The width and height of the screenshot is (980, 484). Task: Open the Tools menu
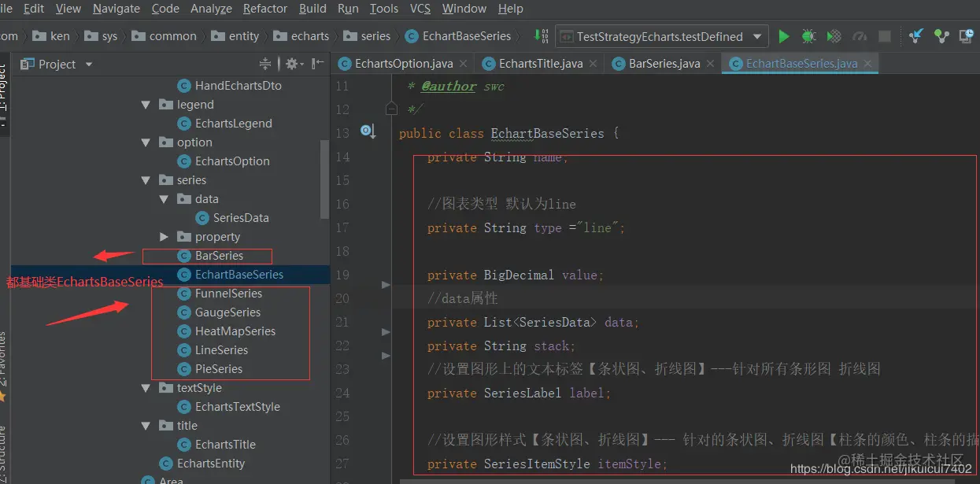[383, 9]
